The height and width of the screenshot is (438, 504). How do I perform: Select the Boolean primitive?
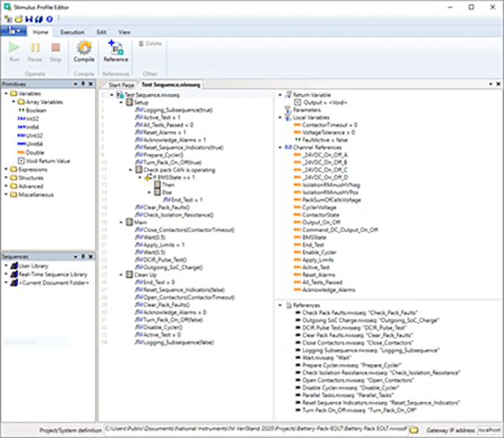[x=32, y=110]
